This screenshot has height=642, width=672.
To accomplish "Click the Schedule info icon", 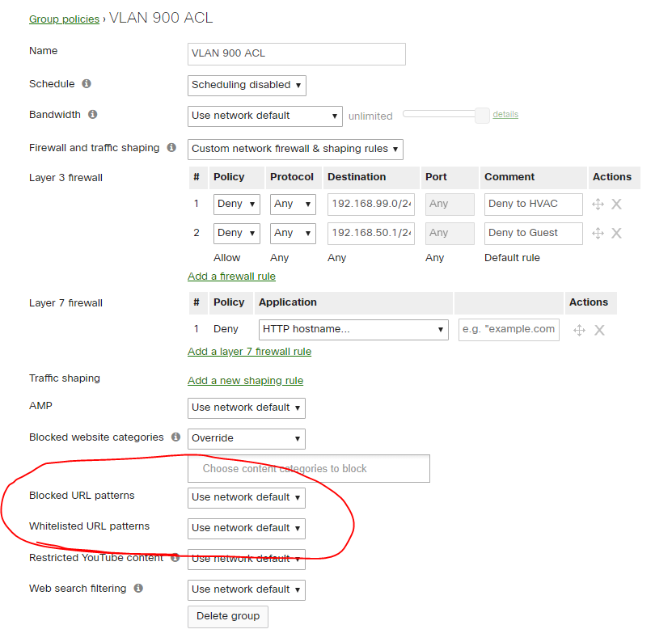I will coord(86,84).
